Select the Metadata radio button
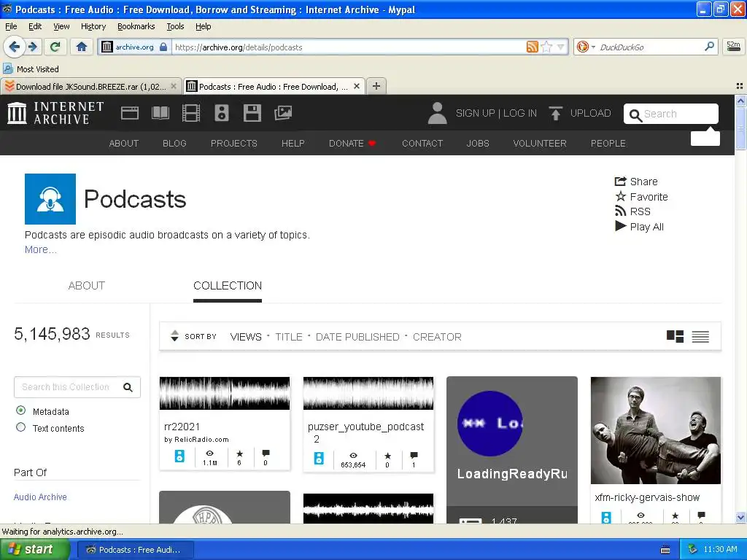Viewport: 747px width, 560px height. (21, 410)
